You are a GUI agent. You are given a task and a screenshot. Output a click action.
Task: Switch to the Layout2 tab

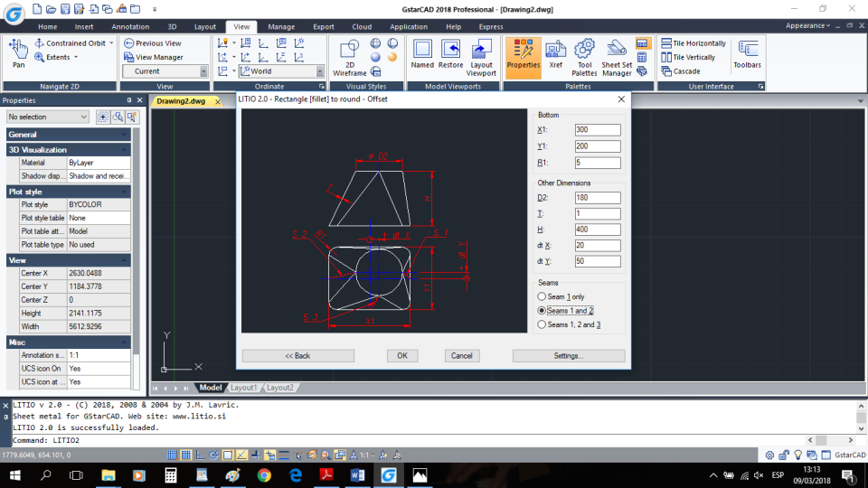click(280, 388)
